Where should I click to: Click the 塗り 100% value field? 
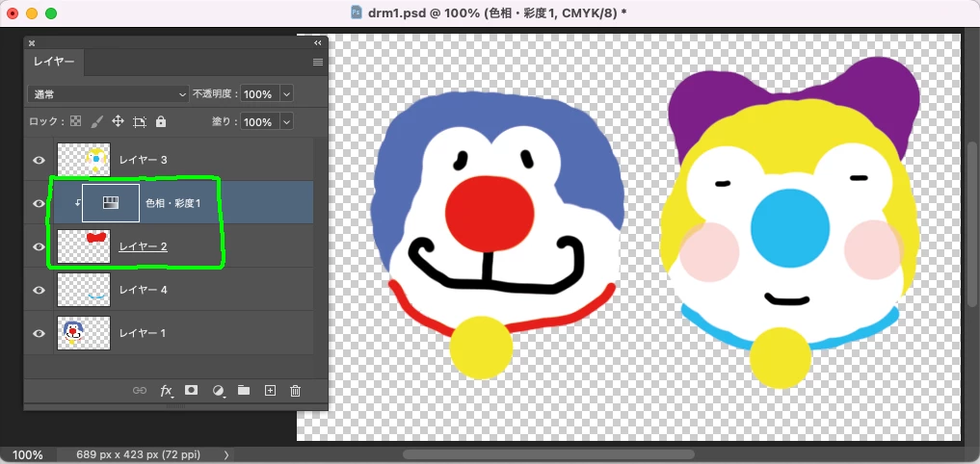click(260, 122)
